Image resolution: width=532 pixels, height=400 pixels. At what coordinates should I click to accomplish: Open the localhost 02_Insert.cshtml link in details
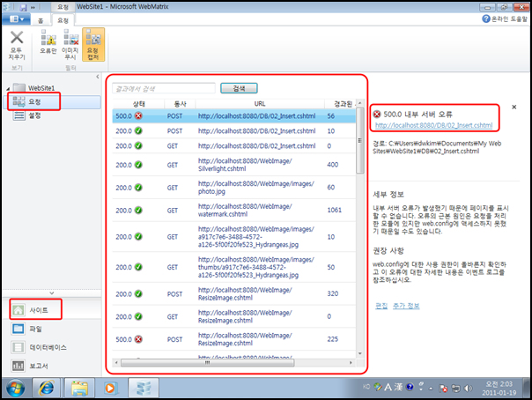click(x=433, y=125)
